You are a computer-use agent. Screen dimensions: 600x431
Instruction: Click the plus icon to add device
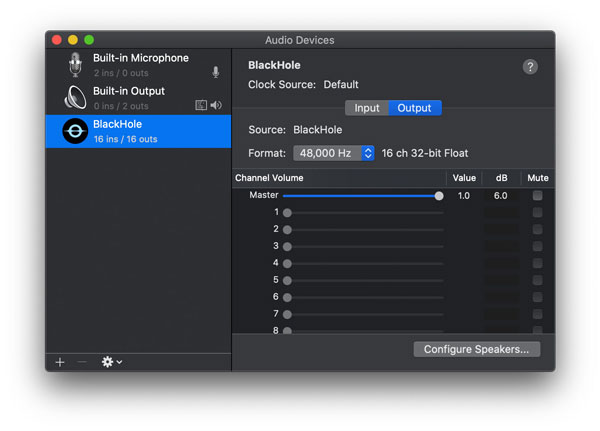pyautogui.click(x=60, y=362)
